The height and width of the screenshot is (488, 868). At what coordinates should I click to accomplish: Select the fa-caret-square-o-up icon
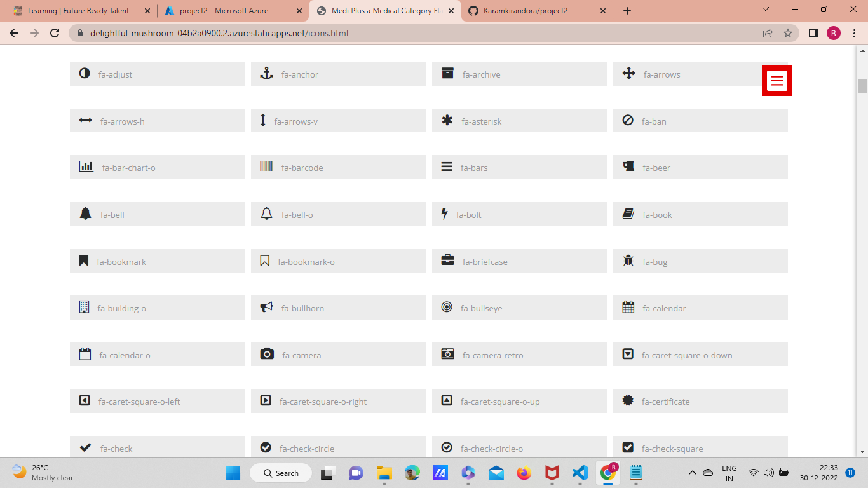point(447,401)
